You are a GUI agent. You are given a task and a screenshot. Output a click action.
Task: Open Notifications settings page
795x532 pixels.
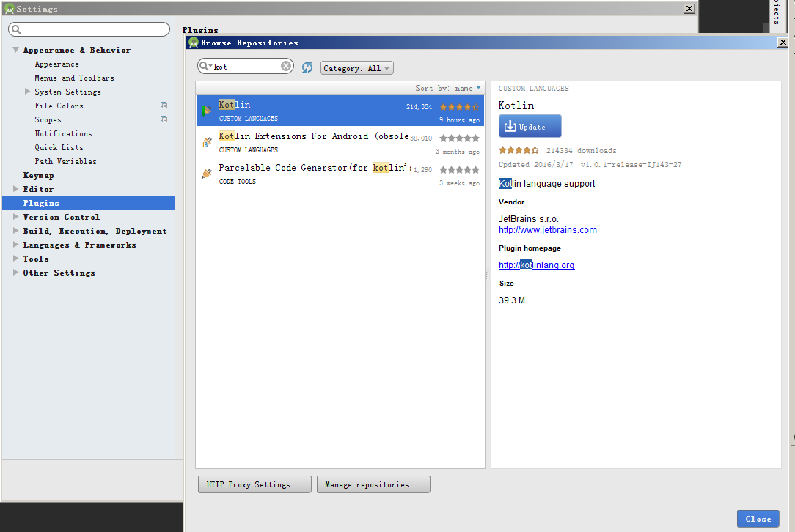(63, 133)
